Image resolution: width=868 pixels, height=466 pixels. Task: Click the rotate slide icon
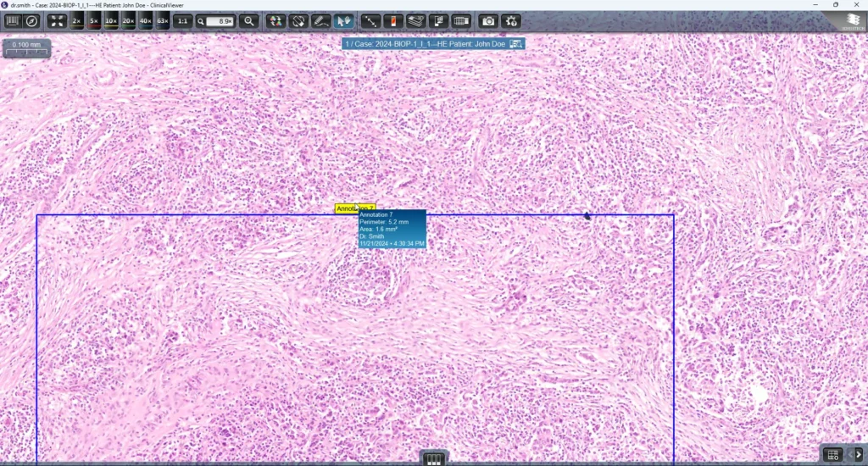(x=298, y=21)
